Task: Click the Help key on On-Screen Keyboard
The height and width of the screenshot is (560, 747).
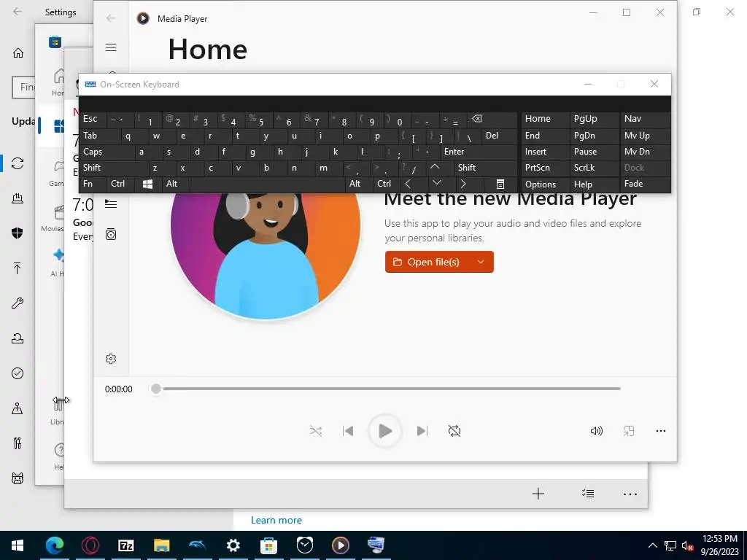Action: (x=594, y=184)
